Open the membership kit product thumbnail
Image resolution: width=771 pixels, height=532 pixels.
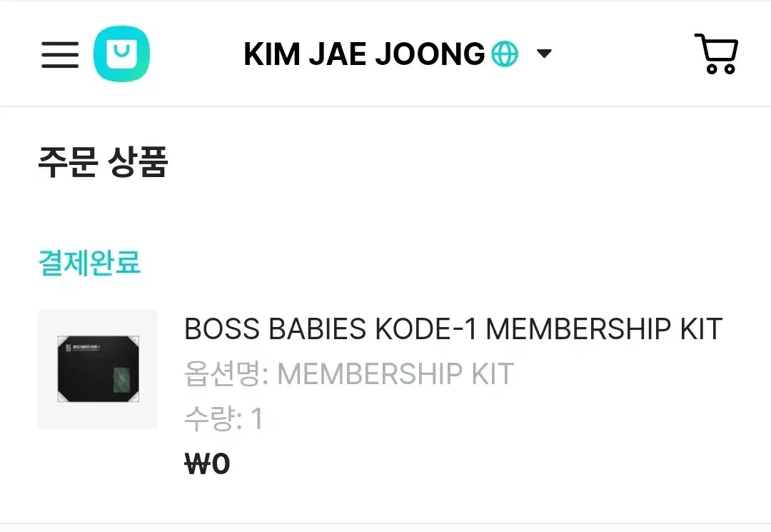point(98,369)
